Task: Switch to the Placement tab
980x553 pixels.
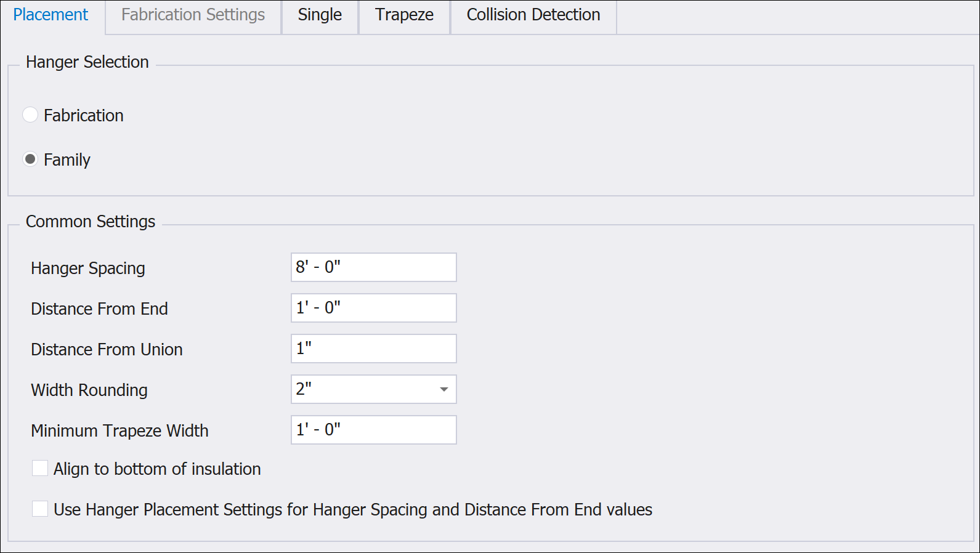Action: (51, 15)
